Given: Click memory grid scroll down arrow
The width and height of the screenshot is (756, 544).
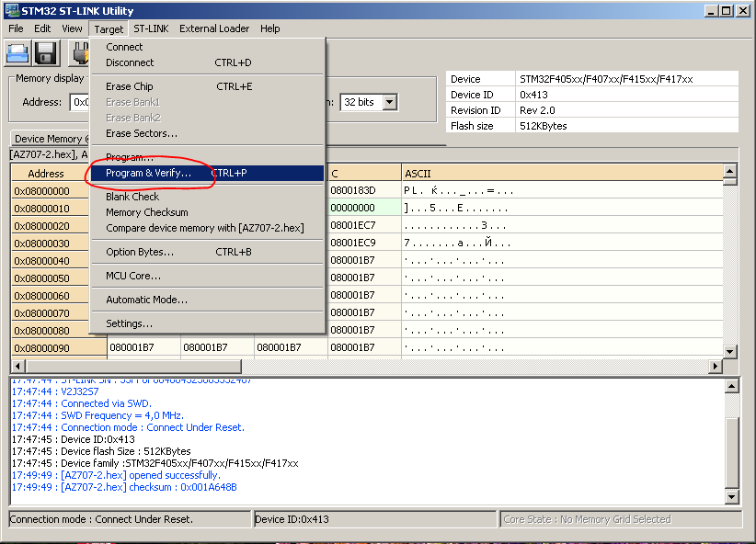Looking at the screenshot, I should [730, 351].
